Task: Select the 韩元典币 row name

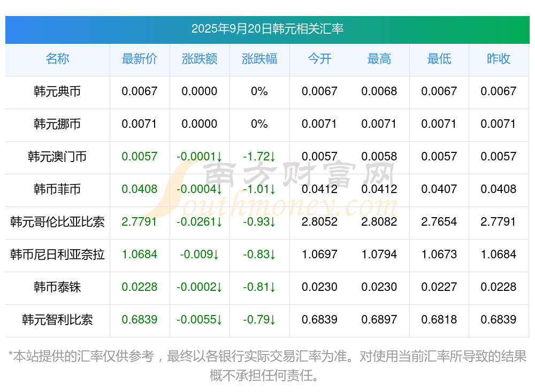Action: coord(57,91)
